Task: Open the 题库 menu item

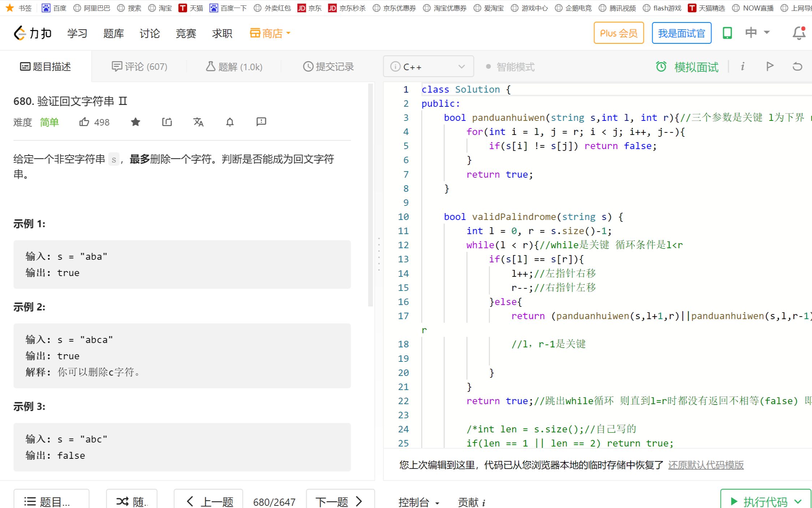Action: coord(113,33)
